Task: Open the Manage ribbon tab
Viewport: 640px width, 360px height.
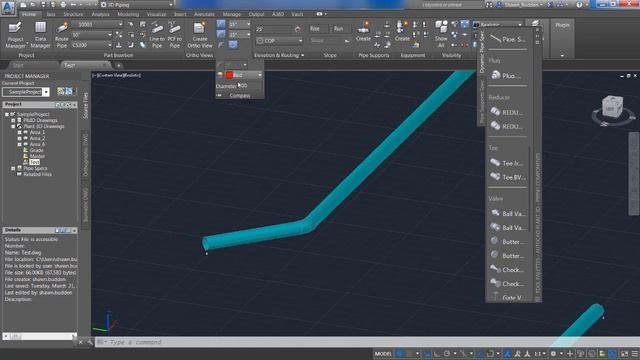Action: [x=231, y=14]
